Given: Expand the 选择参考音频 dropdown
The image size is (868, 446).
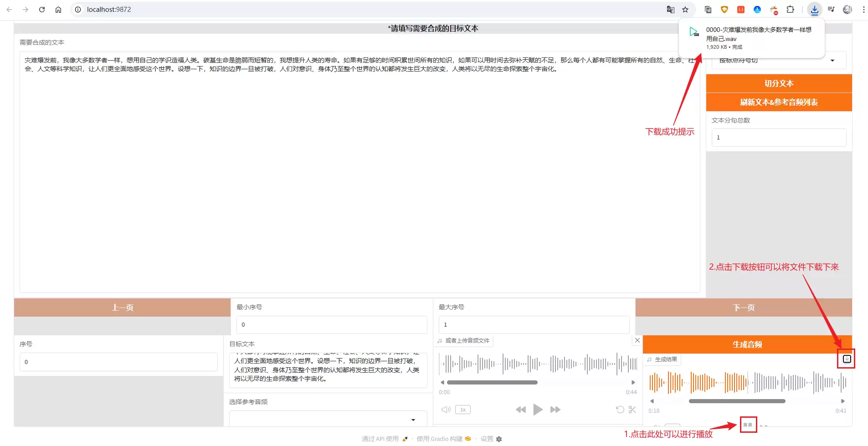Looking at the screenshot, I should point(328,419).
